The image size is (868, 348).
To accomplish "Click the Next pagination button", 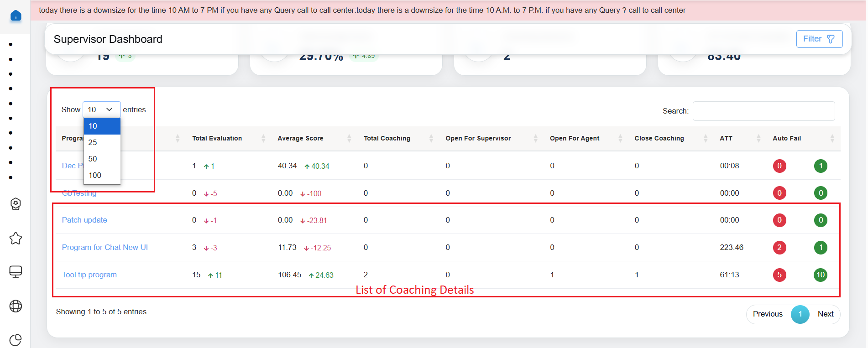I will point(825,314).
